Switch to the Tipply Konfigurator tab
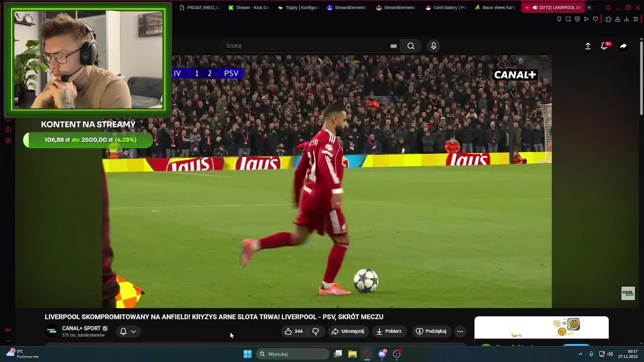 [x=299, y=8]
